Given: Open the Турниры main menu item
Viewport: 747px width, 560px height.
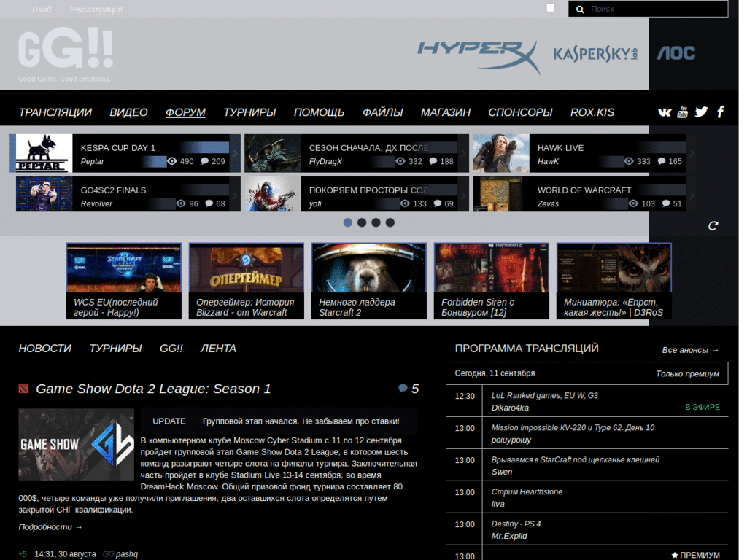Looking at the screenshot, I should tap(249, 112).
